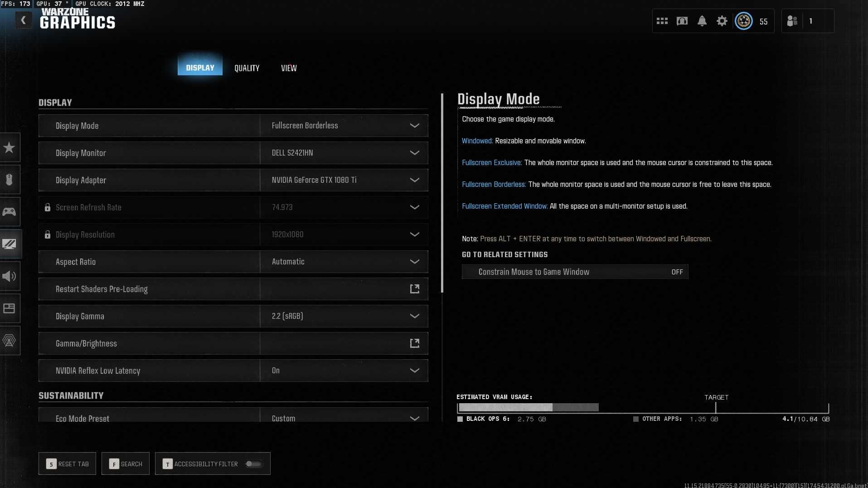Click the Gamma/Brightness row label
868x488 pixels.
click(86, 343)
